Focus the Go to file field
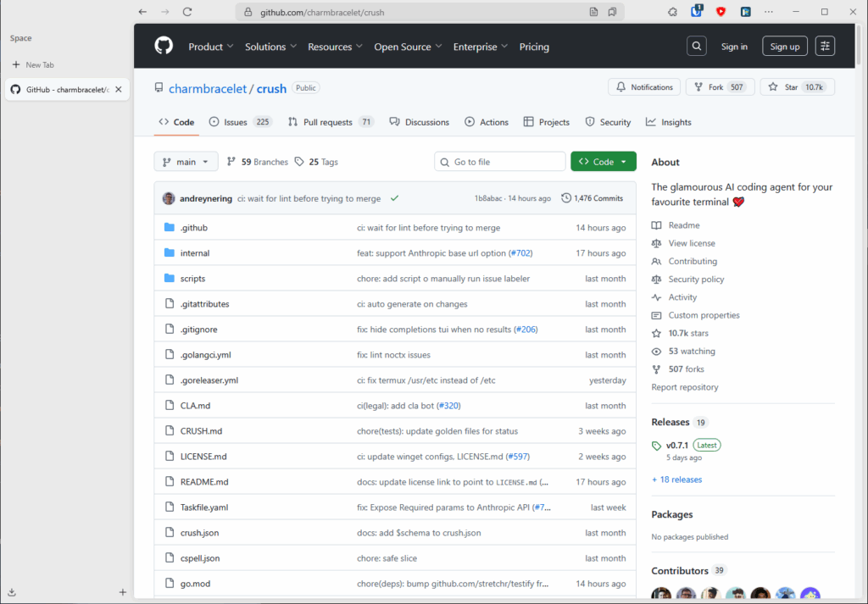The height and width of the screenshot is (604, 868). tap(500, 162)
